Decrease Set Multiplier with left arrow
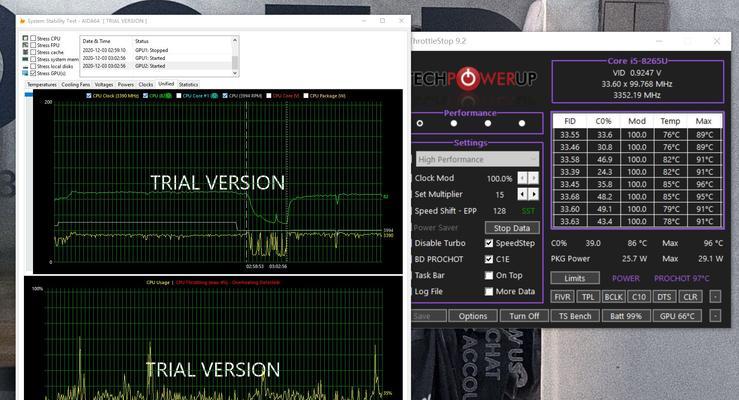This screenshot has height=400, width=739. pos(522,194)
